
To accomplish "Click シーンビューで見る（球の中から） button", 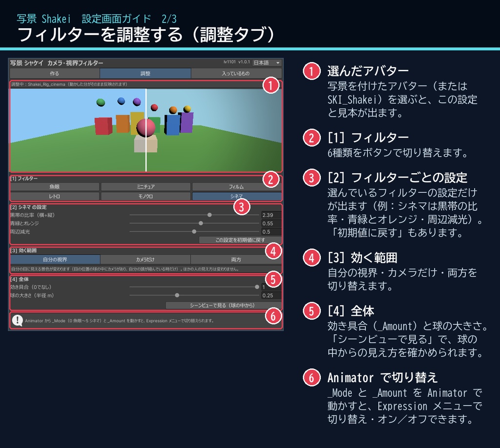I will point(223,305).
